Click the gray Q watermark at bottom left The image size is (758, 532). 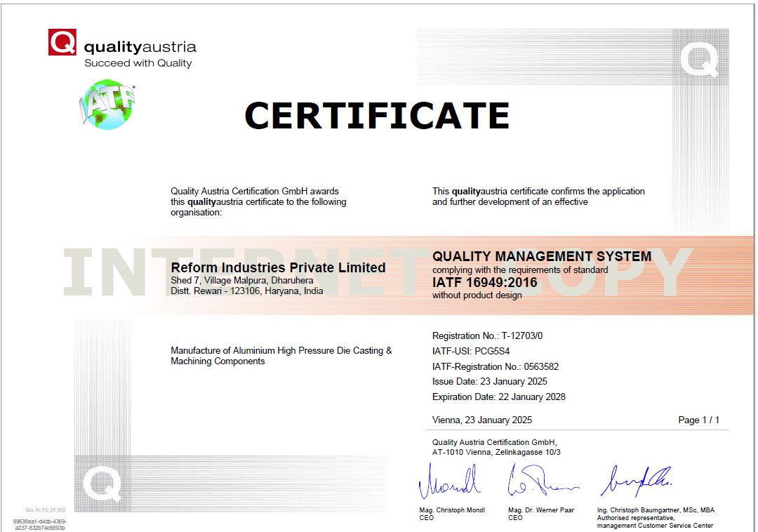[x=102, y=484]
